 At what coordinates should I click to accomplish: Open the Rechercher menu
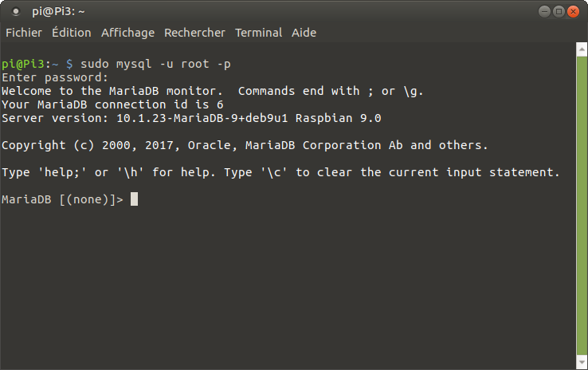click(x=194, y=33)
